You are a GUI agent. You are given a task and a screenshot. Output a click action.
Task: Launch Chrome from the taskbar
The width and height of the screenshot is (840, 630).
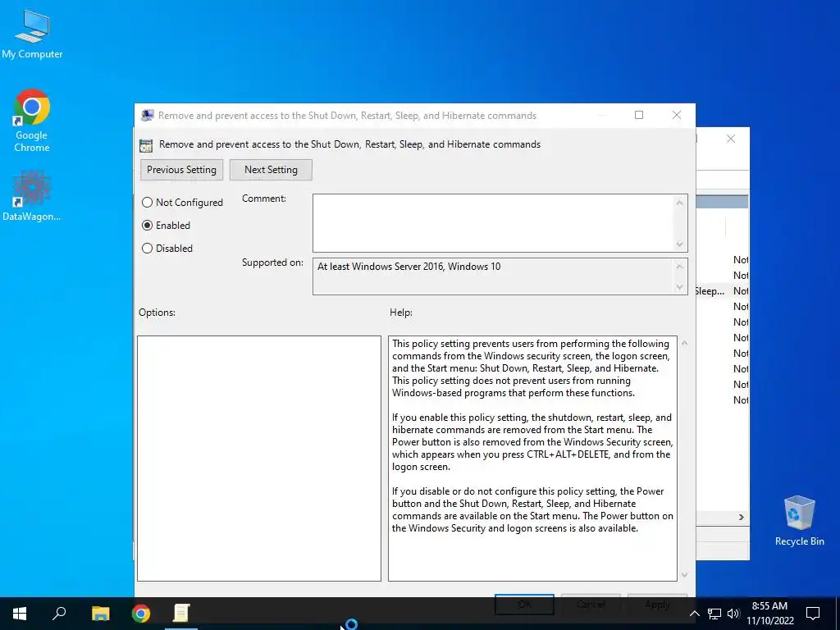coord(141,613)
